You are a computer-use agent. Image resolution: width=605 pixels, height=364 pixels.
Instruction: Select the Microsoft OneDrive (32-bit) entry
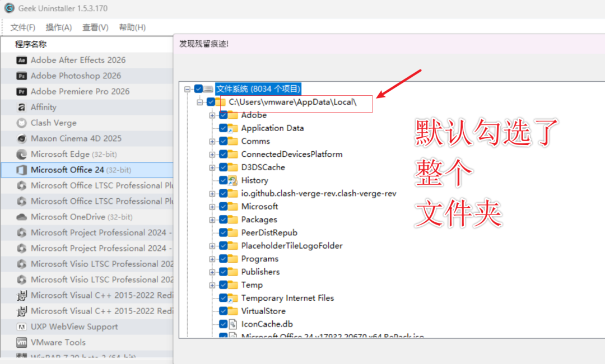click(87, 217)
